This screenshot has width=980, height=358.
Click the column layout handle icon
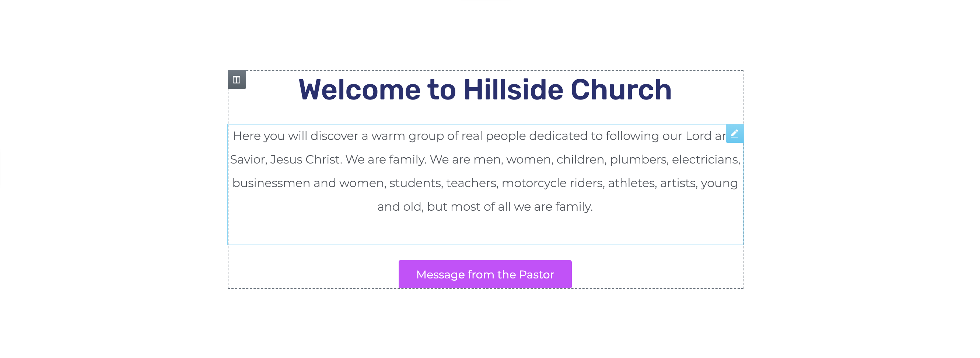[x=236, y=80]
